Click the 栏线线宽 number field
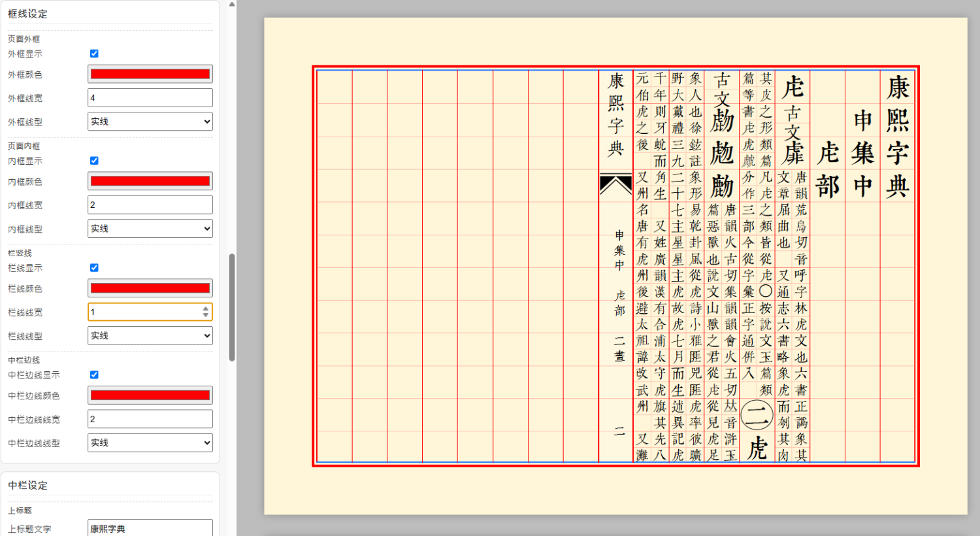Screen dimensions: 980x536 pos(150,312)
